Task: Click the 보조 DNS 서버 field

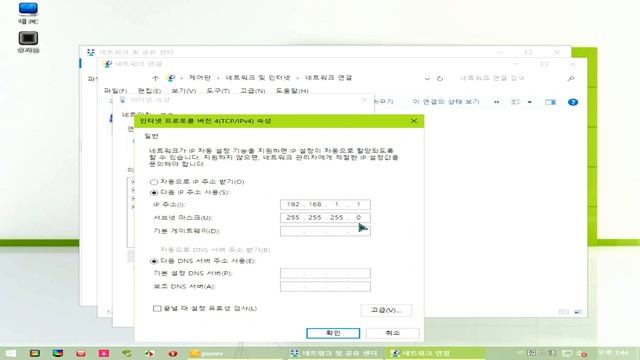Action: pyautogui.click(x=325, y=287)
